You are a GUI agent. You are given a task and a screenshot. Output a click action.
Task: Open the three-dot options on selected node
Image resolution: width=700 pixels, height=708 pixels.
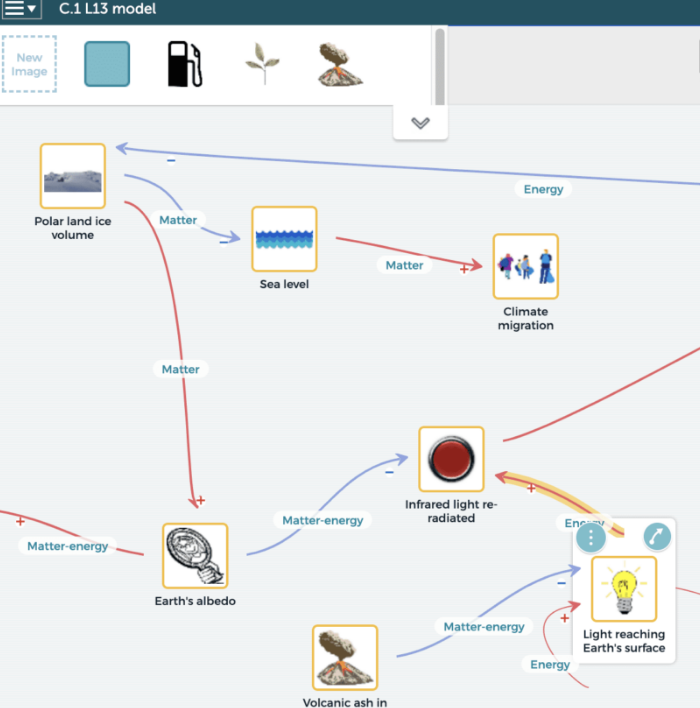click(x=591, y=537)
